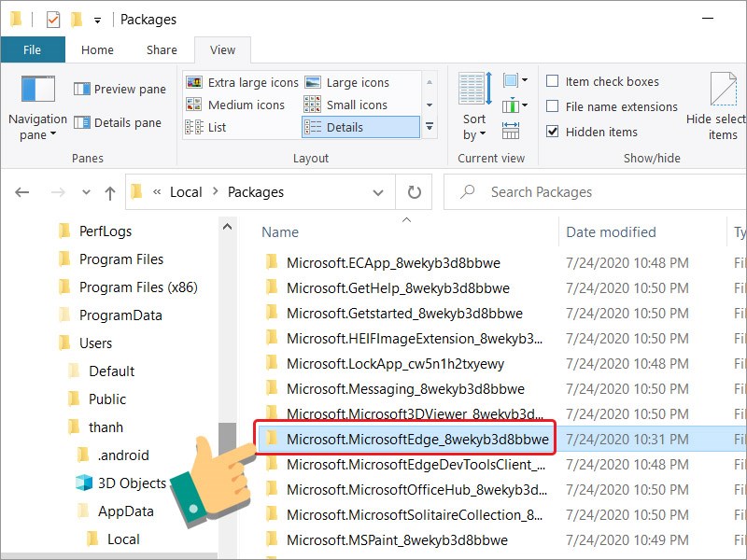Switch to List layout
Viewport: 747px width, 560px height.
(x=205, y=127)
